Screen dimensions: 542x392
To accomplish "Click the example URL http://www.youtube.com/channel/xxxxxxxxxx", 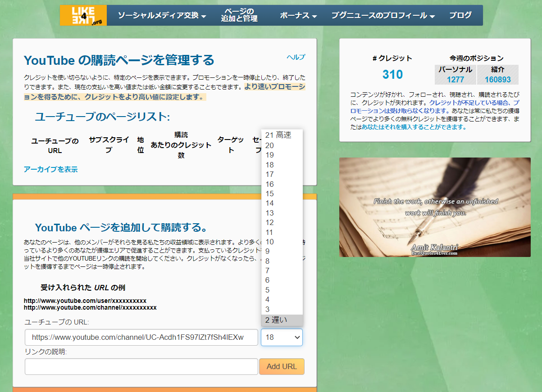I will [90, 308].
